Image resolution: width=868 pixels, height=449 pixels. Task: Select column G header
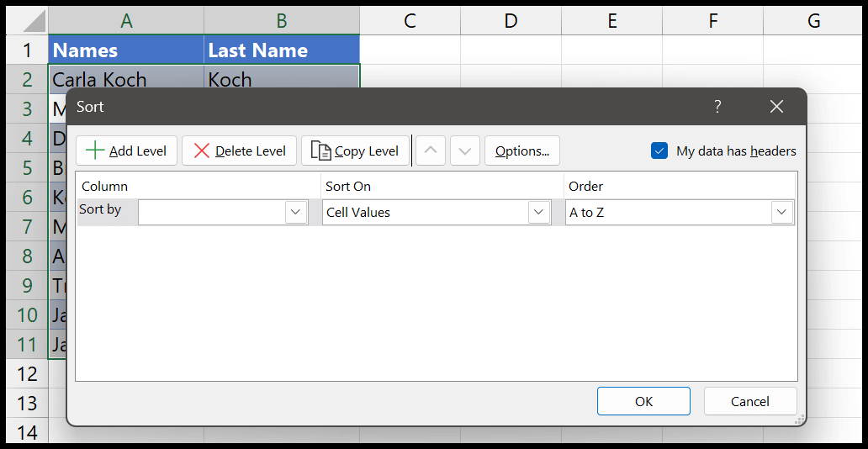click(x=812, y=21)
